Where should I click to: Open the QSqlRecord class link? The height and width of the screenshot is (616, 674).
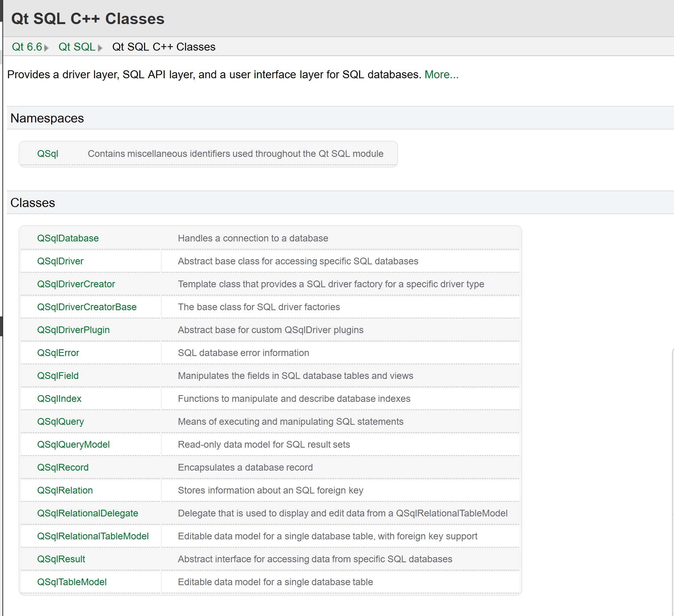pyautogui.click(x=63, y=467)
